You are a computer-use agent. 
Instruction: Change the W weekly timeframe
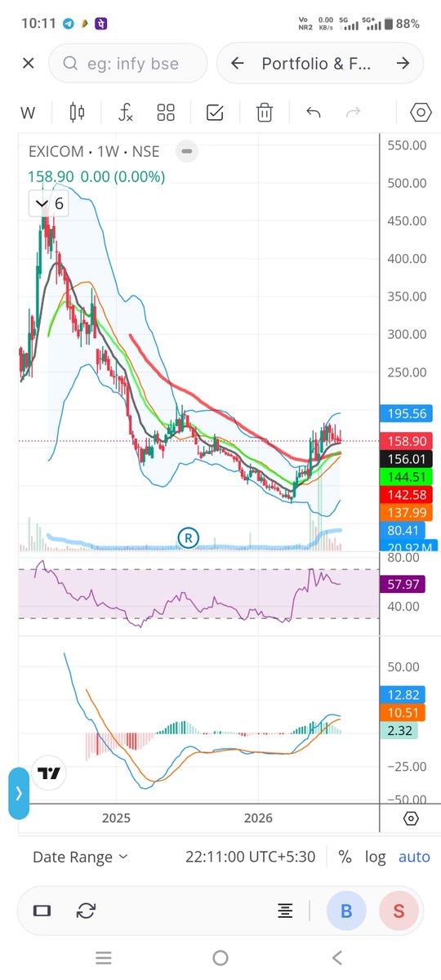[29, 113]
